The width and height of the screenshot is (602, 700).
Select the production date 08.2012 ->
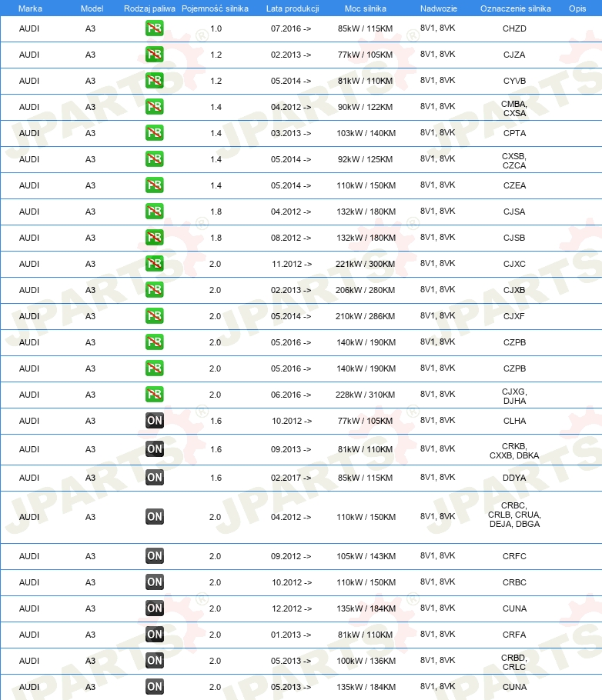(x=291, y=238)
